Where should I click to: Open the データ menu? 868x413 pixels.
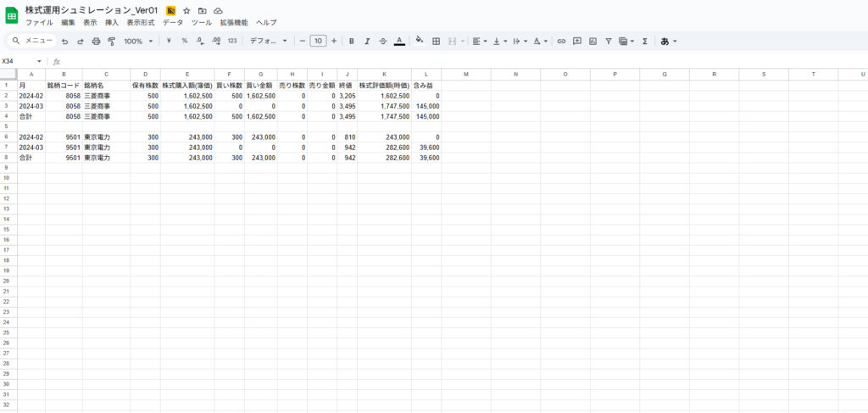(x=173, y=22)
